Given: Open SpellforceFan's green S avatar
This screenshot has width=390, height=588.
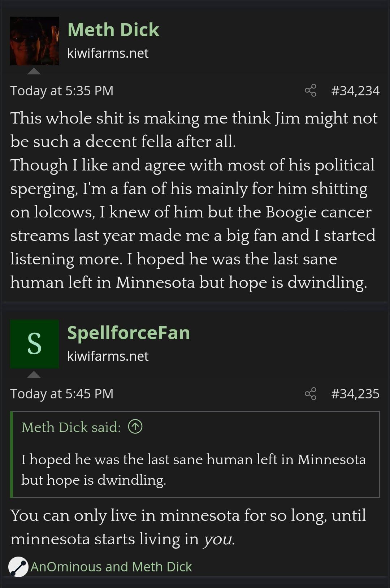Looking at the screenshot, I should click(34, 344).
